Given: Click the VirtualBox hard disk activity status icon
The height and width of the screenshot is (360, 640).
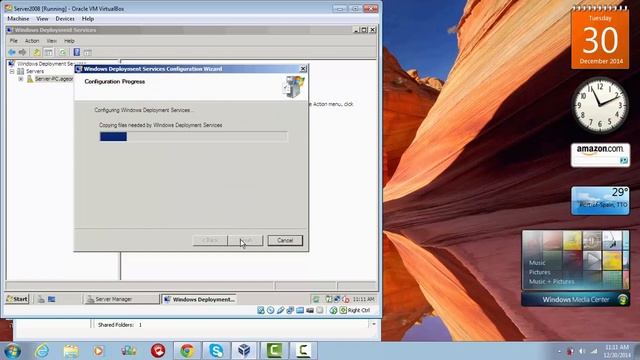Looking at the screenshot, I should (261, 310).
